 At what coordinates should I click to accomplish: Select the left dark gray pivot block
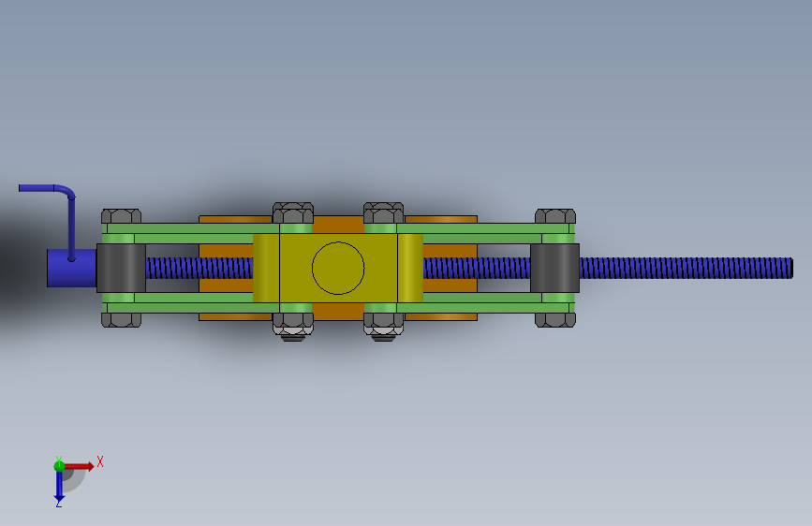[x=121, y=269]
